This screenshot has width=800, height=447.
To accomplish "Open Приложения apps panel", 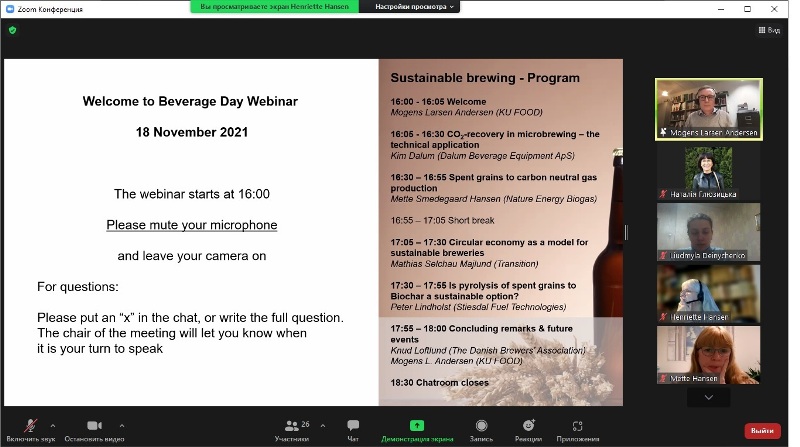I will pos(578,431).
